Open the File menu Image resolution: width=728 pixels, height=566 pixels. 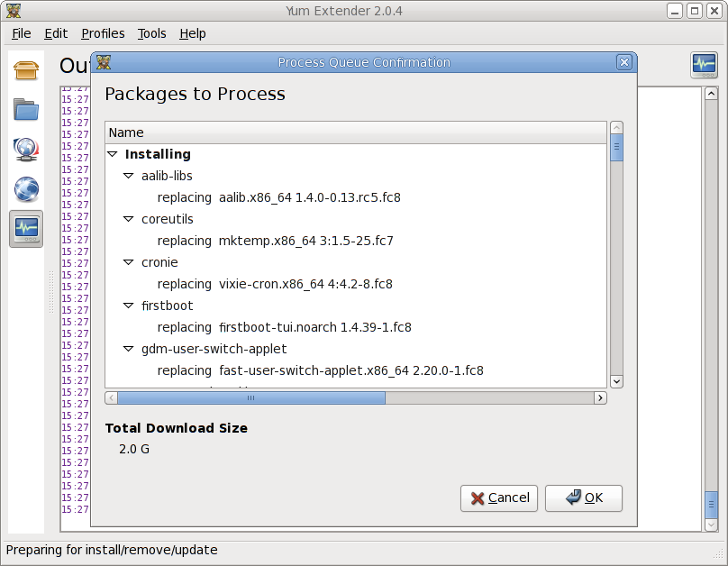pyautogui.click(x=22, y=33)
